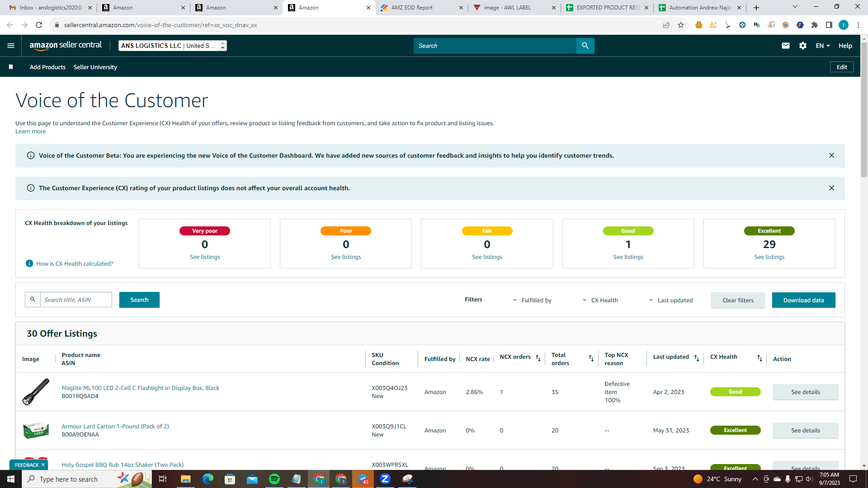The height and width of the screenshot is (488, 868).
Task: Open the Chrome three-dot menu
Action: tap(858, 25)
